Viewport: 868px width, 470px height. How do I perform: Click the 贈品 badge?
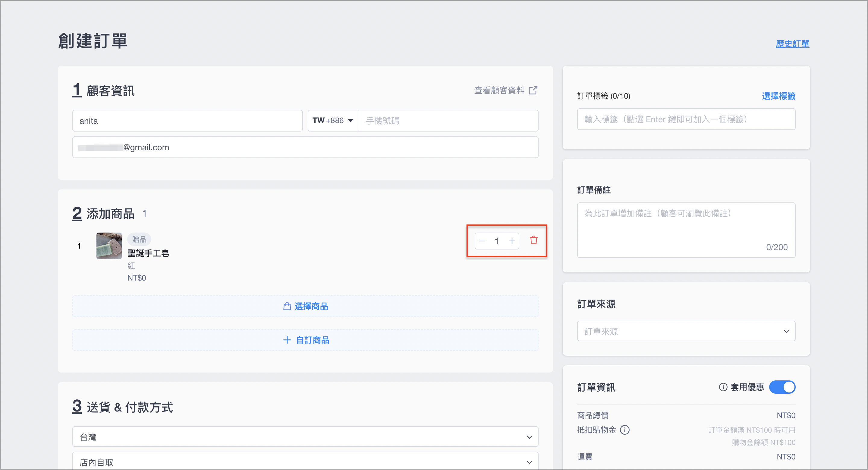(139, 240)
